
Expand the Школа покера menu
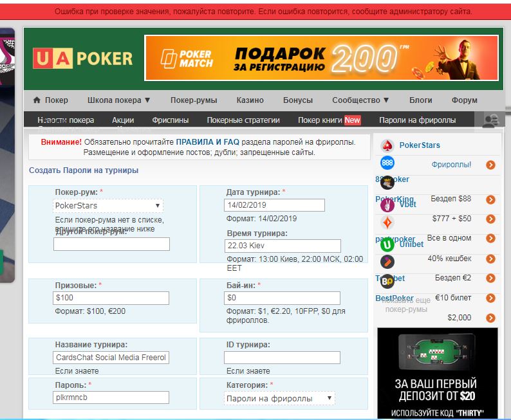tap(118, 100)
